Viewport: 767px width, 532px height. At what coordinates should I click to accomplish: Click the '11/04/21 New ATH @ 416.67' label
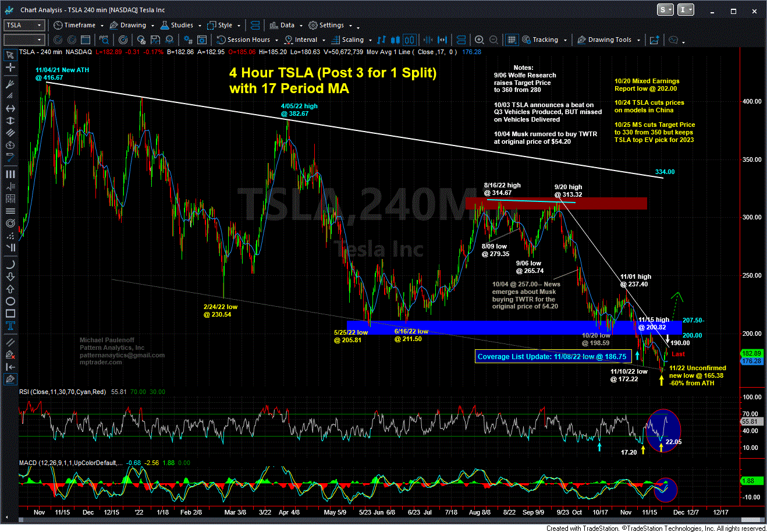(x=62, y=73)
